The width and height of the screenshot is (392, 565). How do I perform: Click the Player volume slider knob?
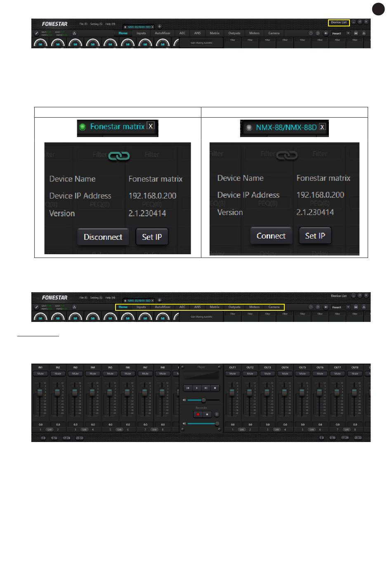pyautogui.click(x=203, y=400)
